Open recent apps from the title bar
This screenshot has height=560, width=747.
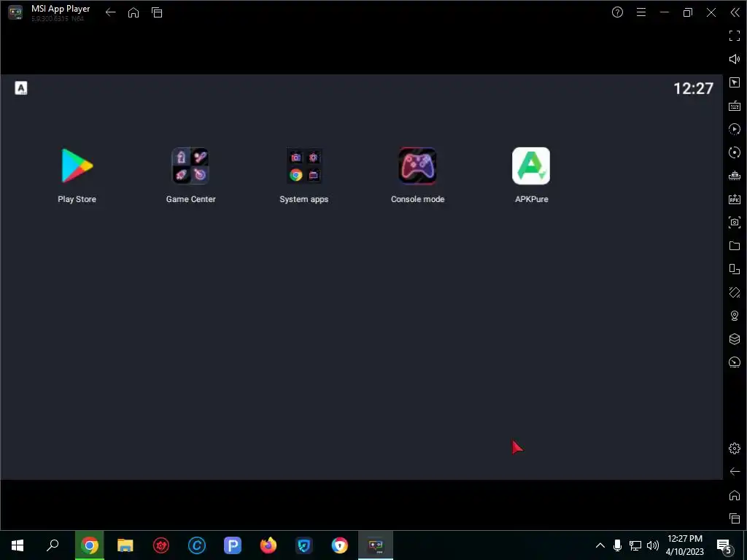pyautogui.click(x=157, y=12)
